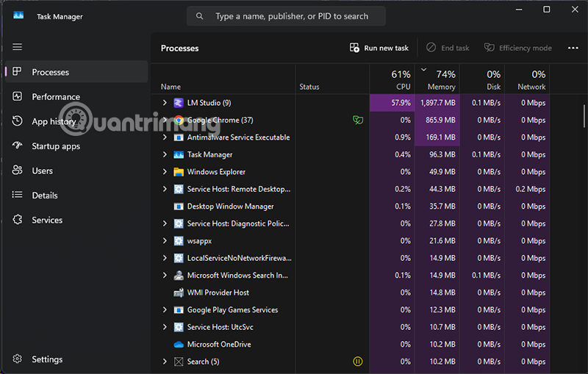The height and width of the screenshot is (374, 588).
Task: Switch to the Users page
Action: [76, 171]
